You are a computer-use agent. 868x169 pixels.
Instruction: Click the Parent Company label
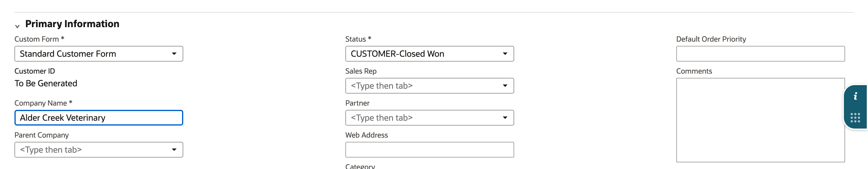coord(42,135)
